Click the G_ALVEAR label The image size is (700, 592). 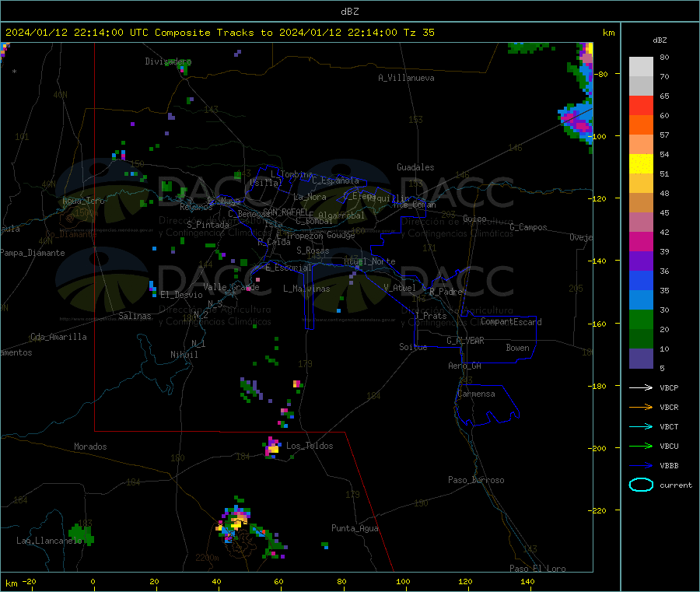tap(465, 341)
